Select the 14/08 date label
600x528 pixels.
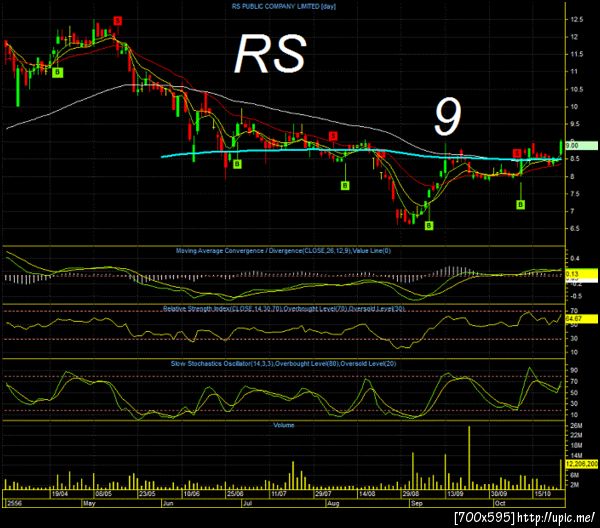(x=367, y=494)
